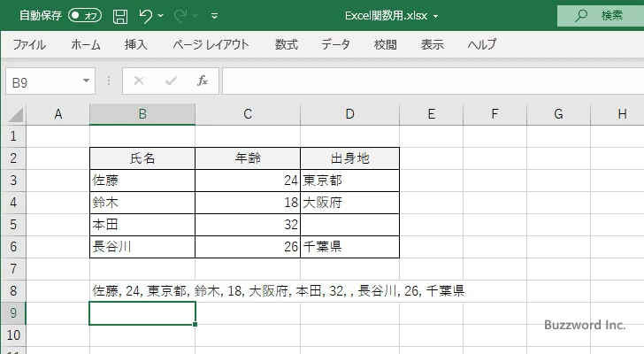
Task: Open the 表示 tab
Action: coord(432,44)
